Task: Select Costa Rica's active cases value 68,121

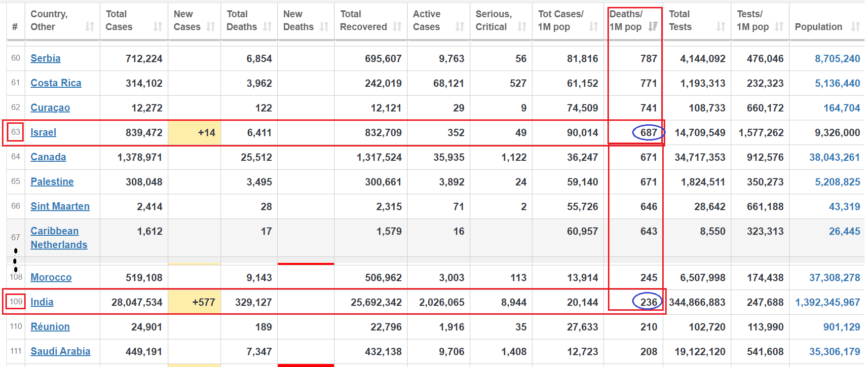Action: (x=449, y=83)
